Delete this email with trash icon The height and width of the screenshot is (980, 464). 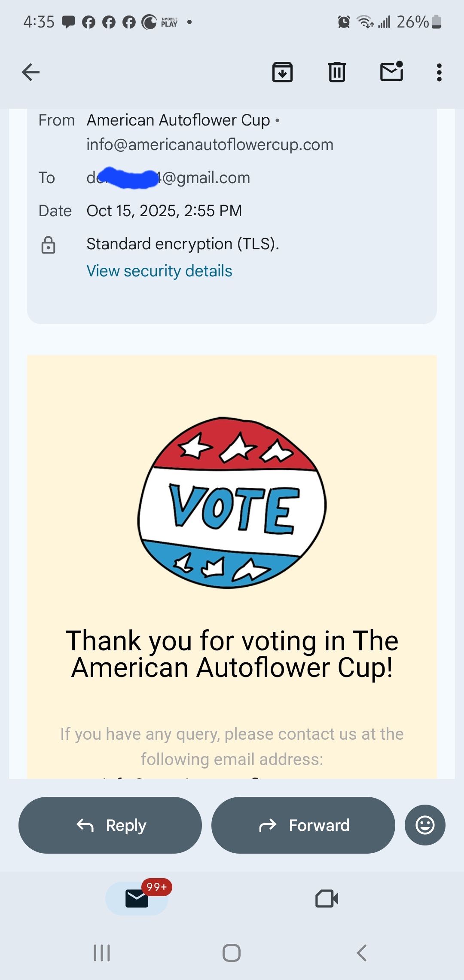[337, 72]
